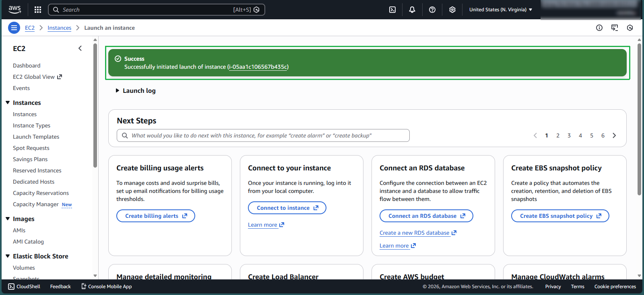The height and width of the screenshot is (295, 644).
Task: Click the EC2 breadcrumb link
Action: tap(30, 28)
